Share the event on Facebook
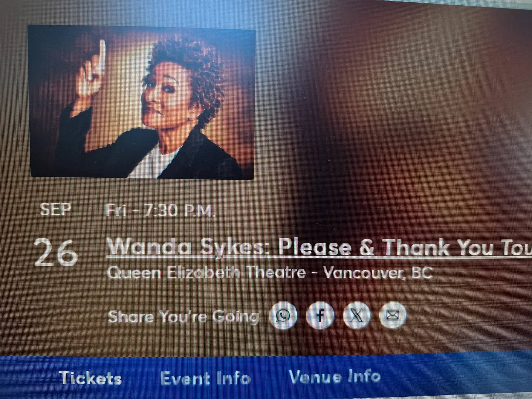 [x=320, y=316]
